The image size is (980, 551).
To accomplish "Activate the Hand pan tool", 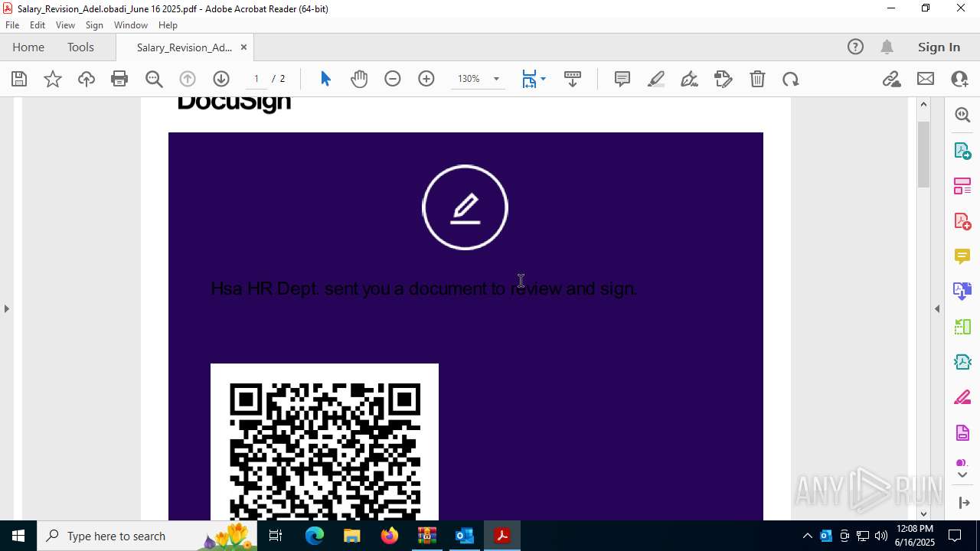I will click(x=359, y=79).
